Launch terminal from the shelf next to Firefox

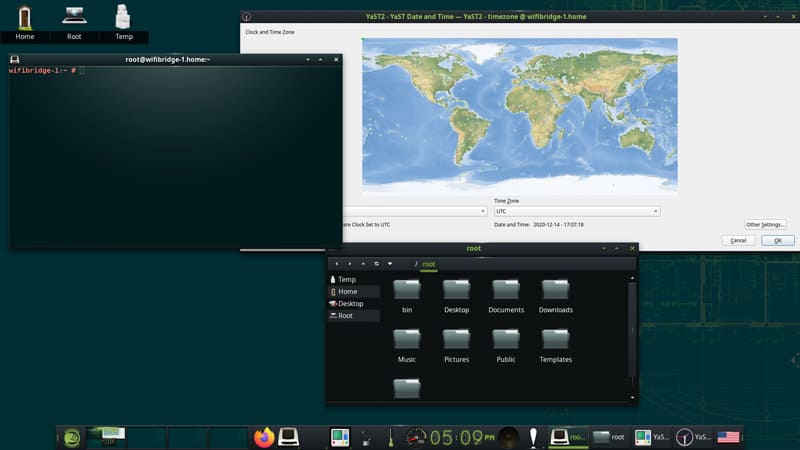click(289, 437)
